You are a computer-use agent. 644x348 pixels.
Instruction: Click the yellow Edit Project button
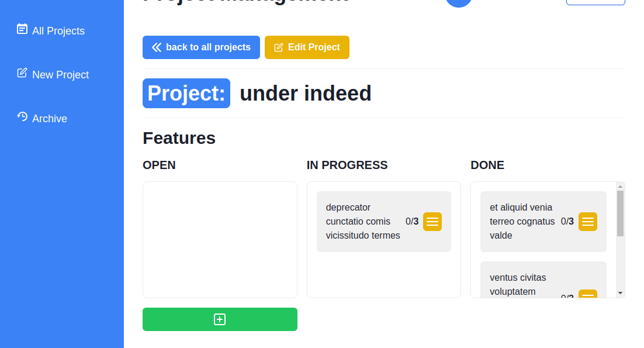(307, 47)
